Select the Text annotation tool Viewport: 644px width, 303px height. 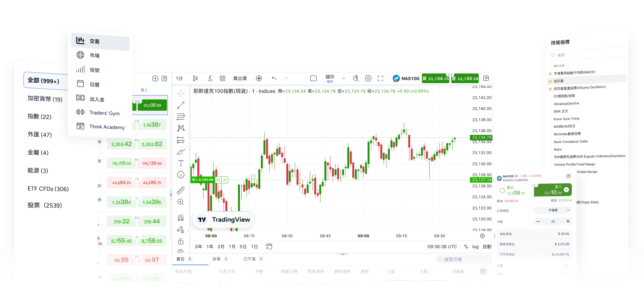click(x=181, y=163)
